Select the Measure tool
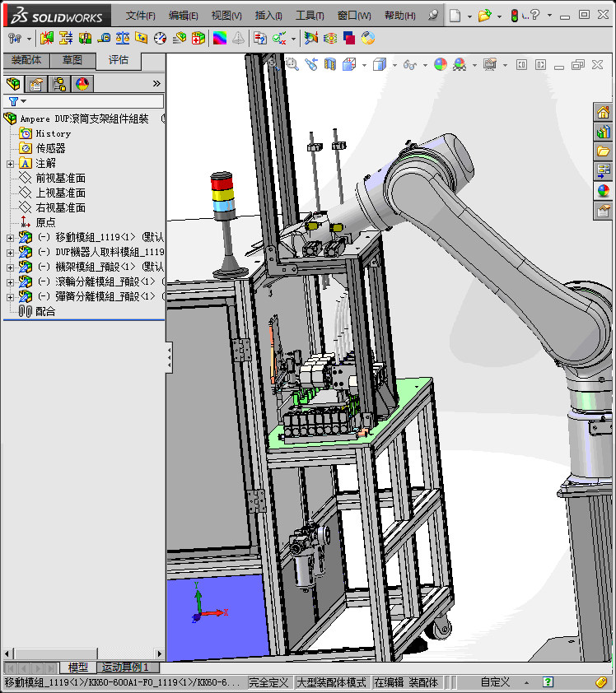This screenshot has width=616, height=693. pos(104,39)
